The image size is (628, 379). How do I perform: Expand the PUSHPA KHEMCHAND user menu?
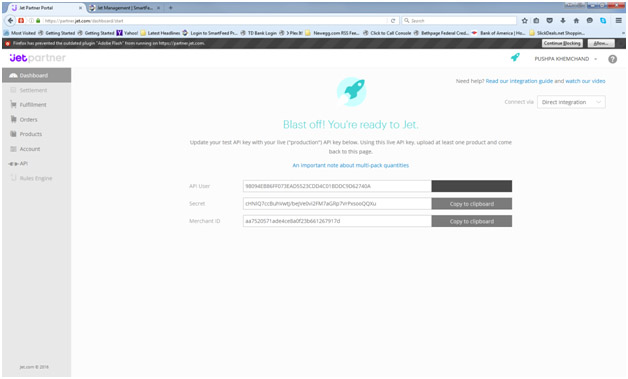point(566,59)
